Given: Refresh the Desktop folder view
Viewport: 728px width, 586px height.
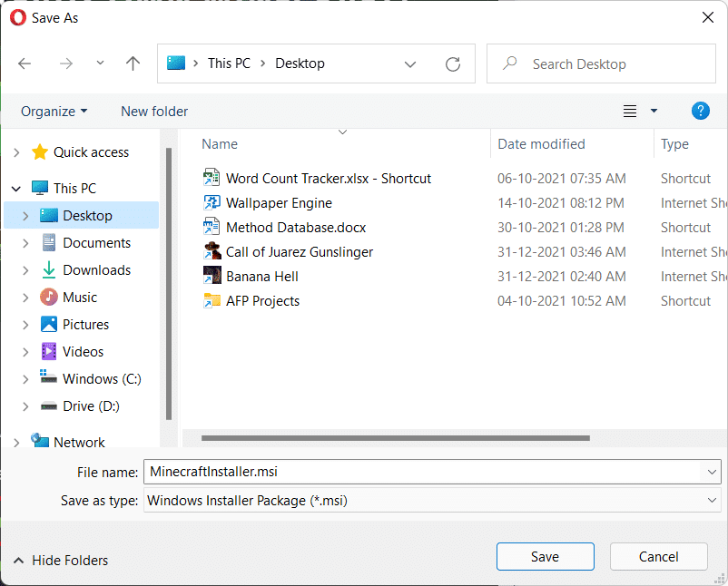Looking at the screenshot, I should point(453,63).
